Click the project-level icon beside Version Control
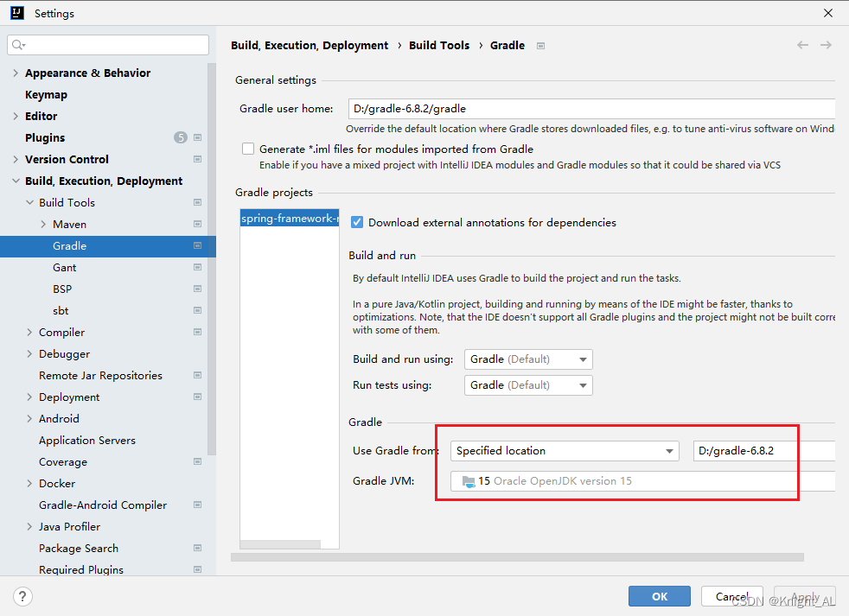 [198, 159]
